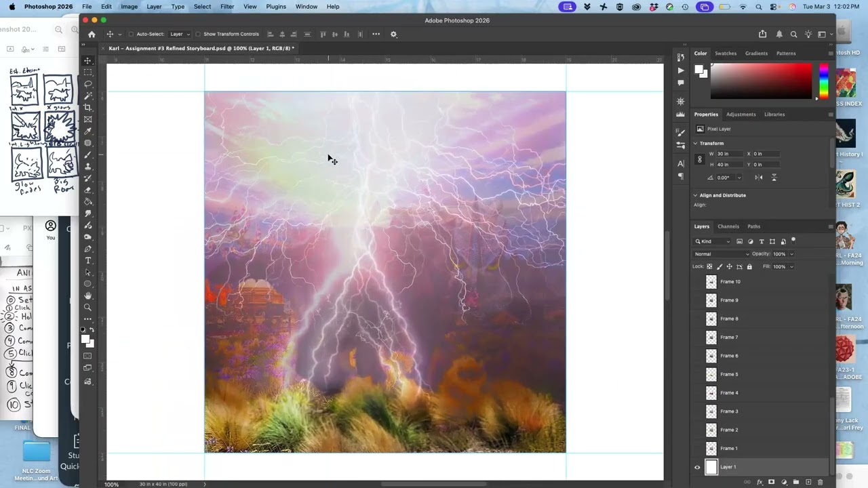Toggle link width and height chain
Image resolution: width=868 pixels, height=488 pixels.
[700, 159]
